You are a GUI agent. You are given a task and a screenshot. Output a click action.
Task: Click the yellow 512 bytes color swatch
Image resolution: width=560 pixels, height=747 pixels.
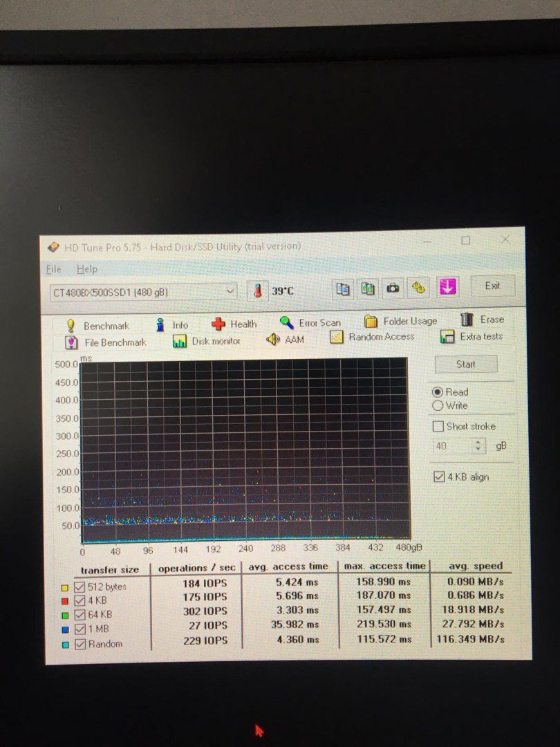(65, 588)
